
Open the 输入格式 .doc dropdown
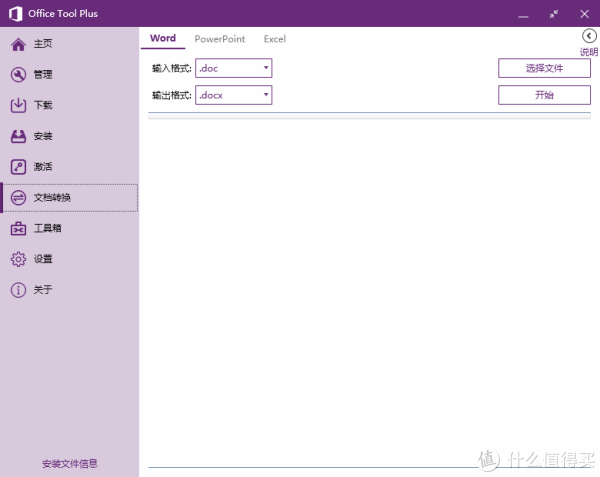point(233,68)
